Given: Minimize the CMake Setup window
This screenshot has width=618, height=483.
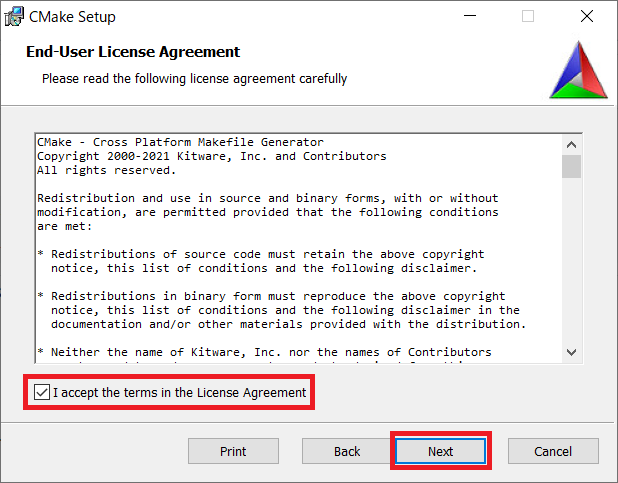Looking at the screenshot, I should (470, 16).
